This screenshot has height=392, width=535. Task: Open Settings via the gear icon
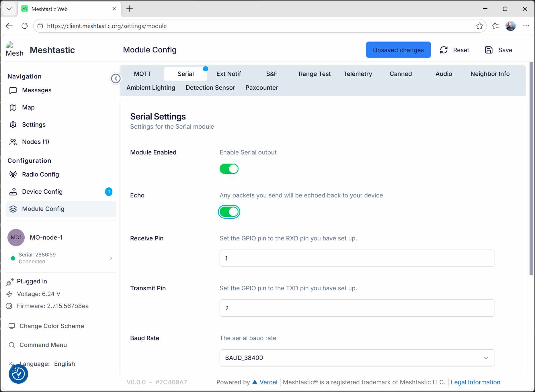coord(13,125)
